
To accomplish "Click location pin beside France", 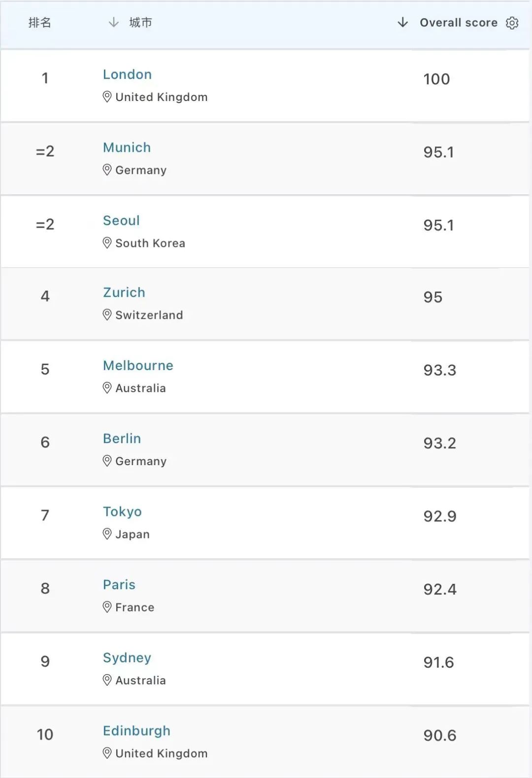I will tap(107, 607).
